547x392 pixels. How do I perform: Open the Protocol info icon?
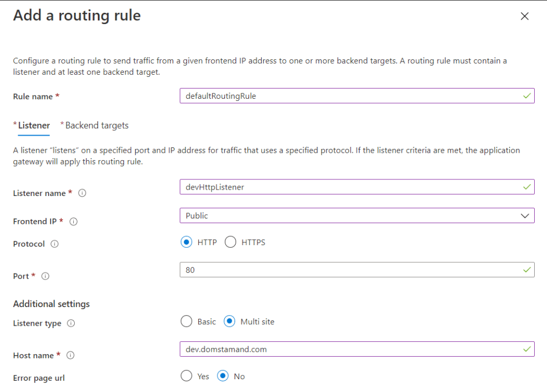click(55, 244)
